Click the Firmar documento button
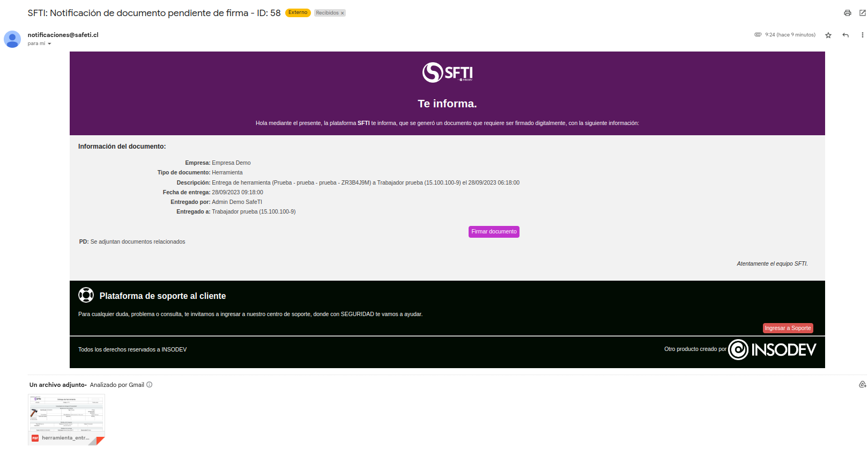Viewport: 868px width, 454px height. [494, 232]
